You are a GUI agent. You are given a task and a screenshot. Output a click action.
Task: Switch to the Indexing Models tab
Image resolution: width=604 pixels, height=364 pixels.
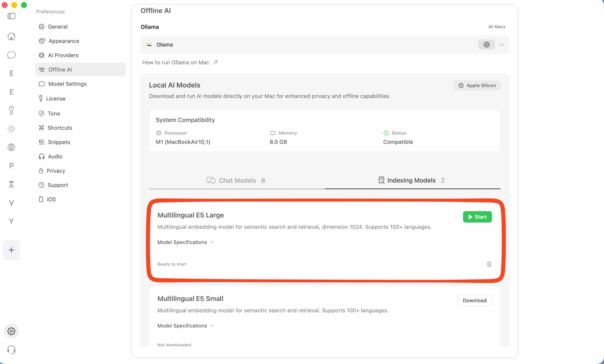pyautogui.click(x=411, y=180)
